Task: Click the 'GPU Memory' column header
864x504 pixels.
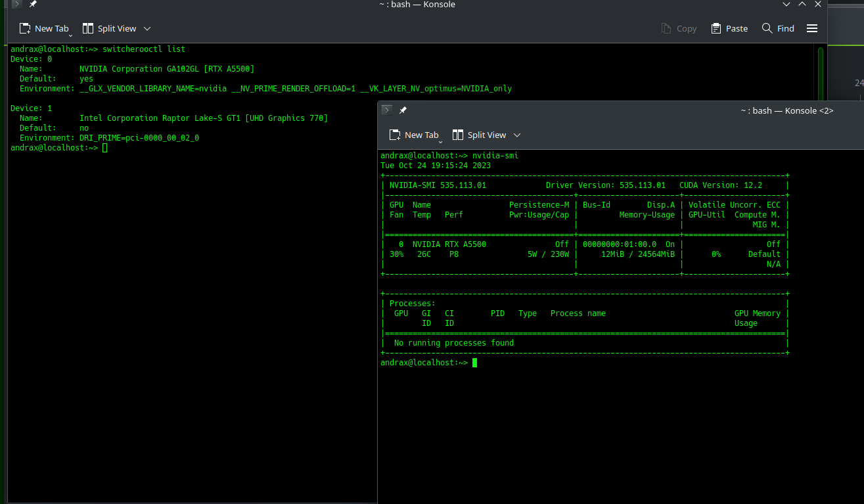Action: click(758, 313)
